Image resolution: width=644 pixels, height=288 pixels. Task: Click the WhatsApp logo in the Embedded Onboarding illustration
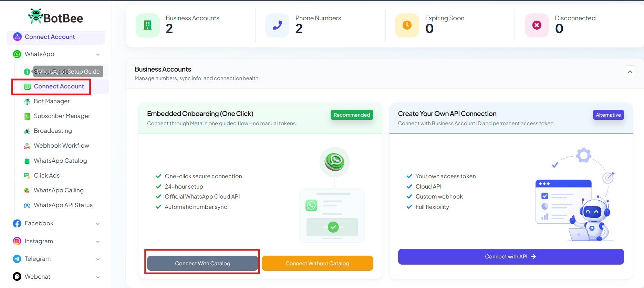tap(335, 161)
